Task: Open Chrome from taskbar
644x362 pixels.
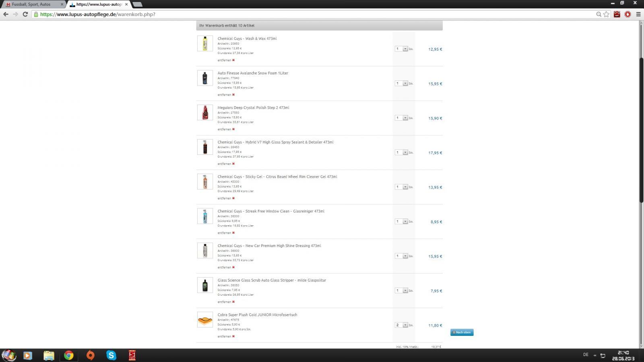Action: coord(69,355)
